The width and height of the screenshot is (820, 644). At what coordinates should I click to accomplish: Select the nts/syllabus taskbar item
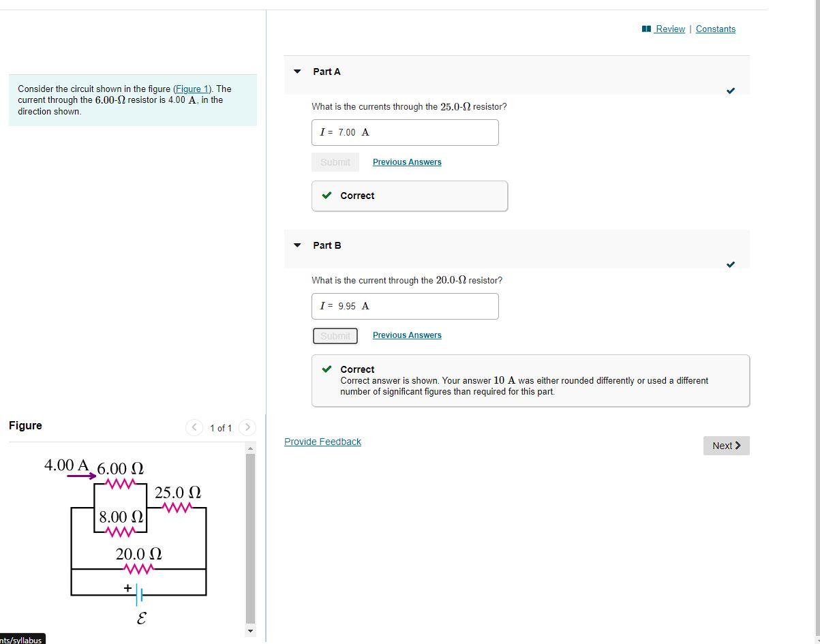tap(21, 639)
